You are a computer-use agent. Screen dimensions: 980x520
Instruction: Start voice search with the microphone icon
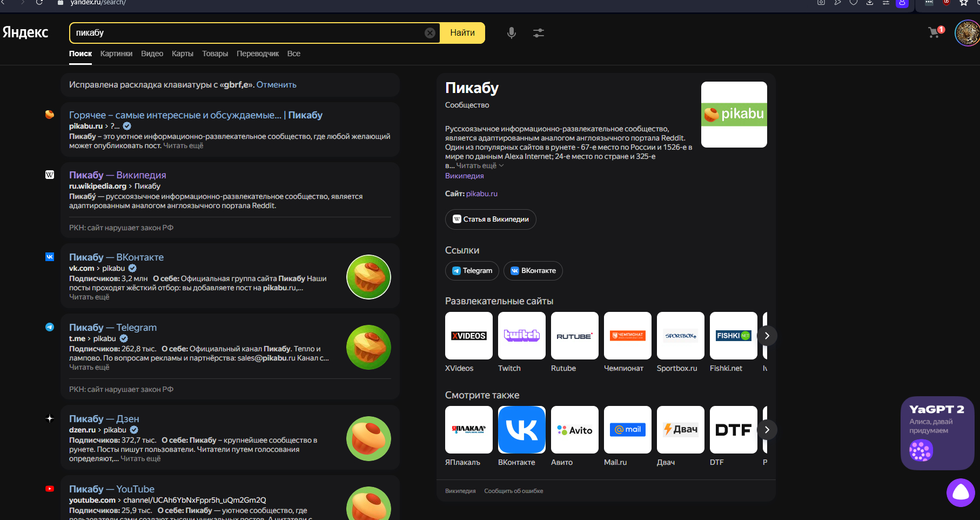point(512,33)
